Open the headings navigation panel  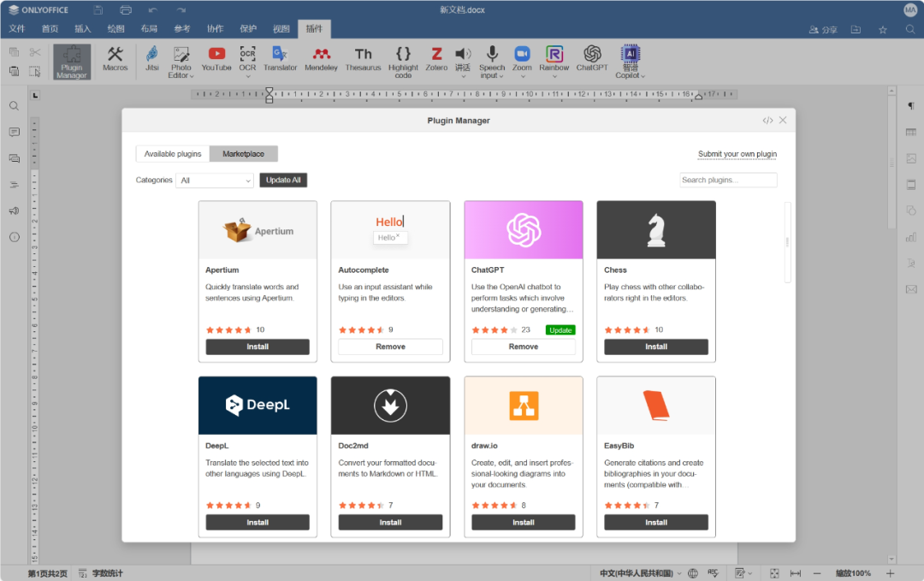pyautogui.click(x=15, y=185)
